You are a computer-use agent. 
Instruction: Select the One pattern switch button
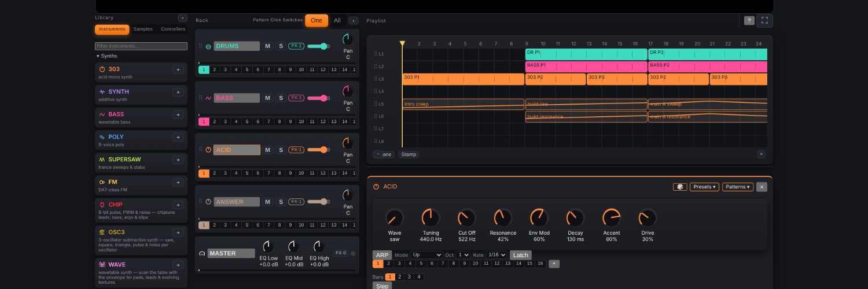[x=317, y=20]
